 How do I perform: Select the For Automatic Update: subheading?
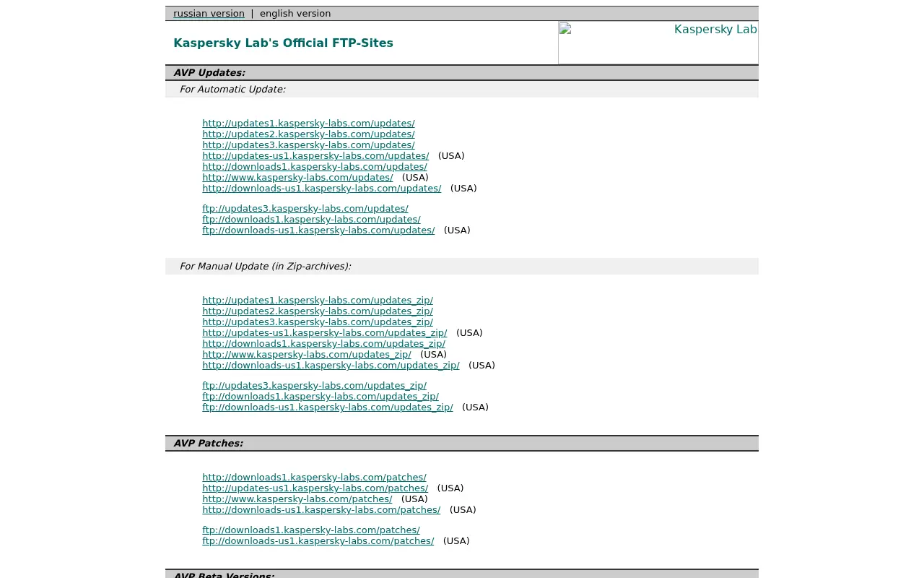(x=232, y=90)
